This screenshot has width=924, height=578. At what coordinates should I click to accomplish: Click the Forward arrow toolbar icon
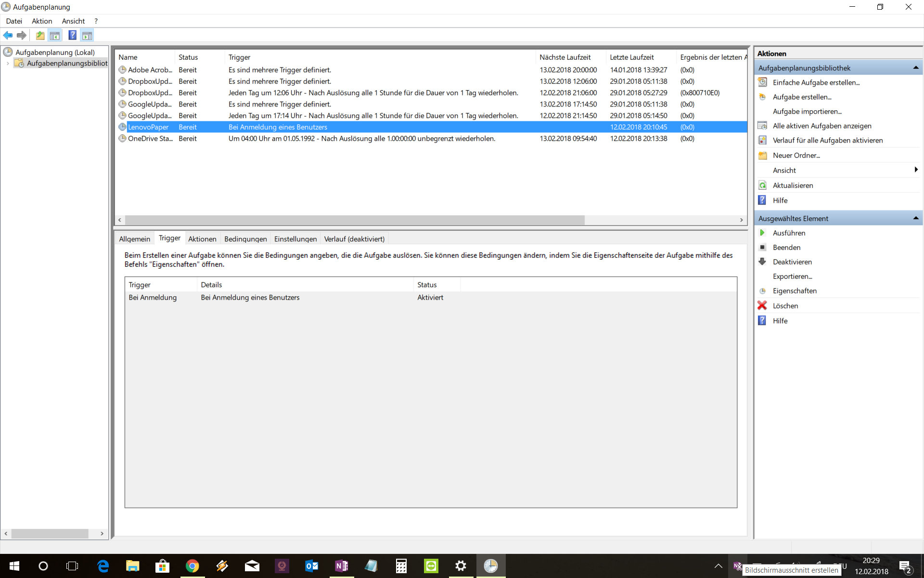21,35
